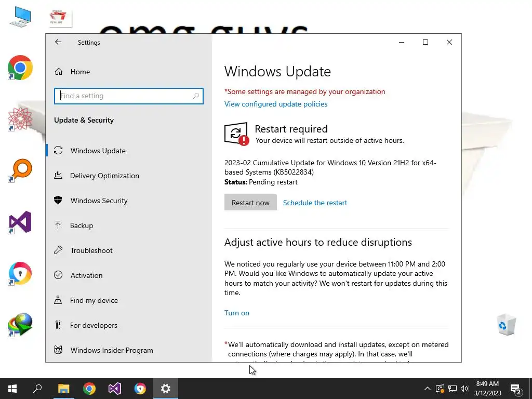The image size is (532, 399).
Task: Click Schedule the restart link
Action: pos(315,203)
